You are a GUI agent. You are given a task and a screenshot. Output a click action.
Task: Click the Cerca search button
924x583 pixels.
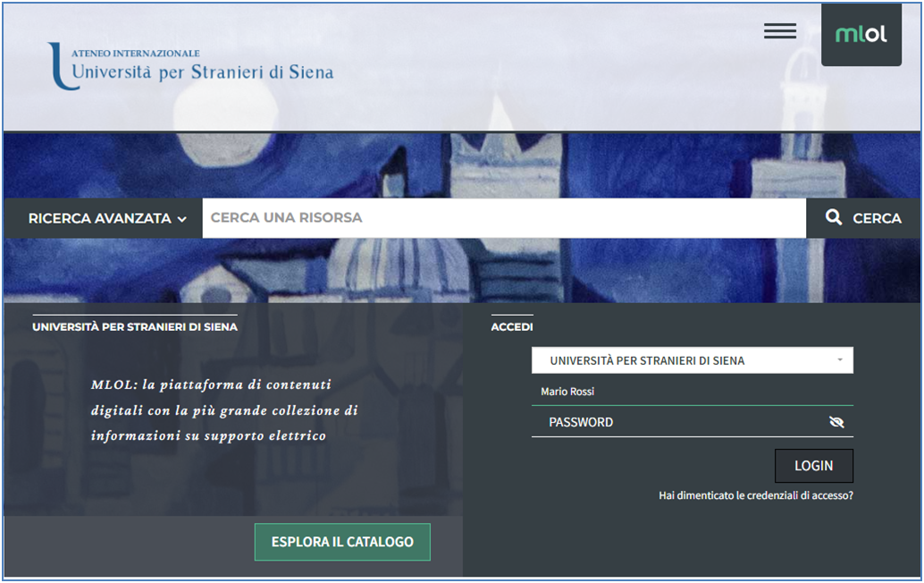click(863, 218)
